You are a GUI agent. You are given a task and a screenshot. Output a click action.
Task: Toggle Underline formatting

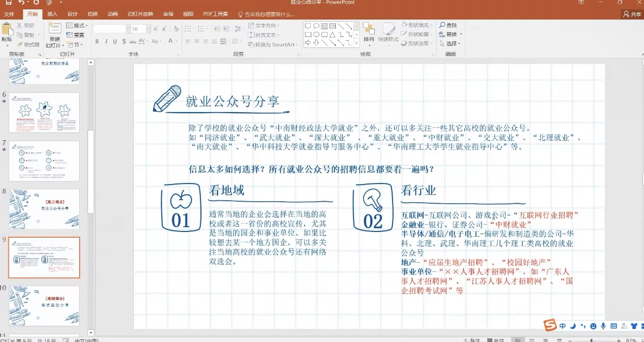pos(115,42)
